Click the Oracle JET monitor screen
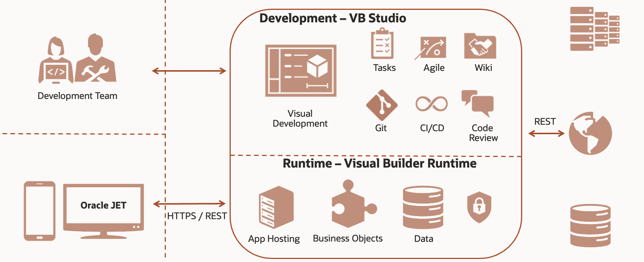644x262 pixels. (103, 212)
